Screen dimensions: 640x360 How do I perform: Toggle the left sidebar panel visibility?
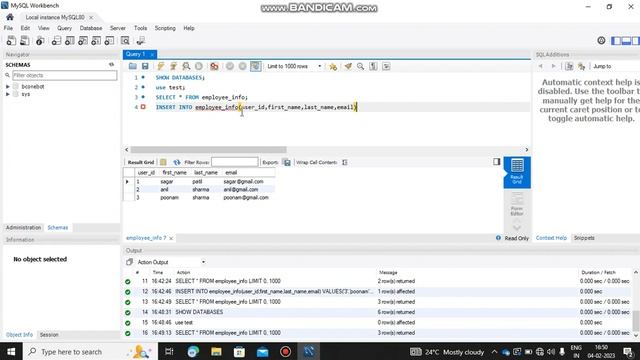616,40
